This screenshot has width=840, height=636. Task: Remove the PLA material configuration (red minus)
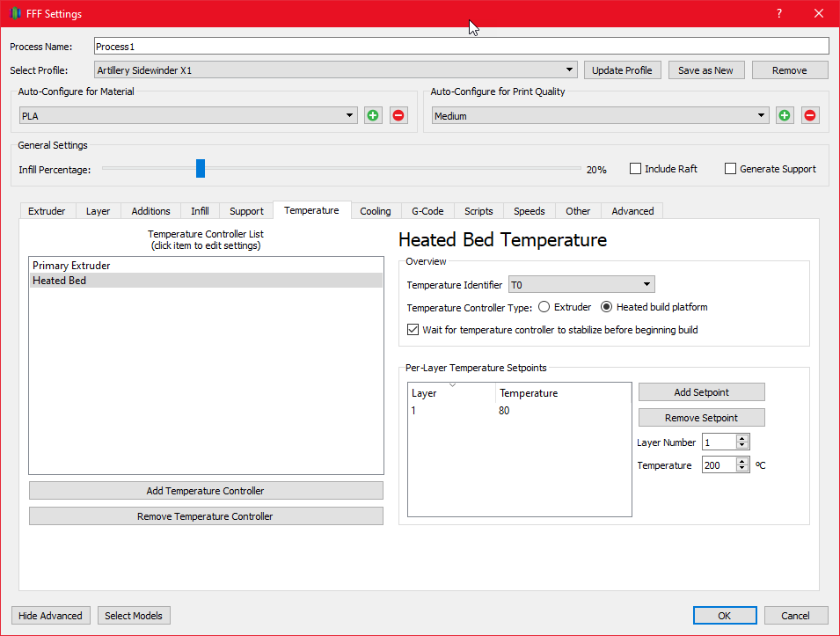[398, 115]
